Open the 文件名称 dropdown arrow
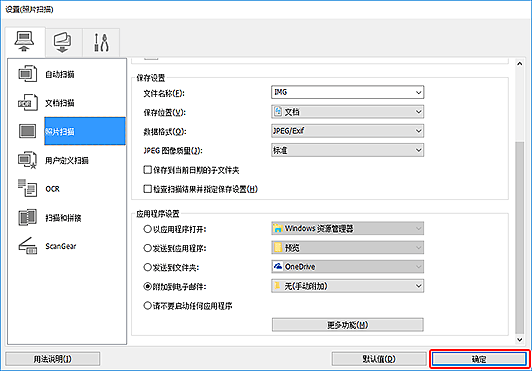The image size is (532, 371). pyautogui.click(x=419, y=92)
